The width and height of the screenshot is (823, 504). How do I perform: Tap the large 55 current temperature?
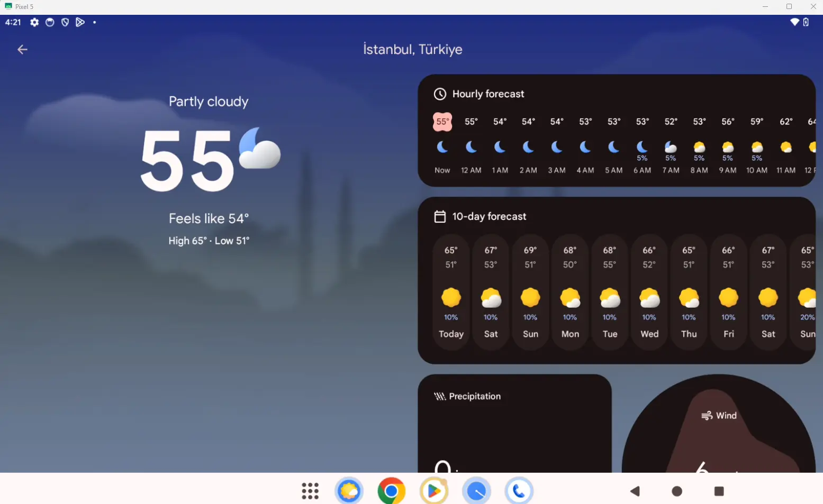(x=186, y=161)
